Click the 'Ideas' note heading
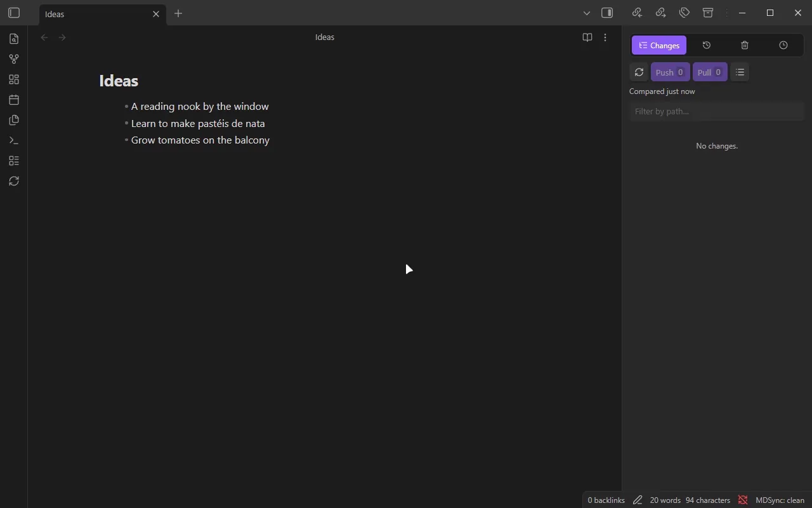812x508 pixels. tap(119, 81)
